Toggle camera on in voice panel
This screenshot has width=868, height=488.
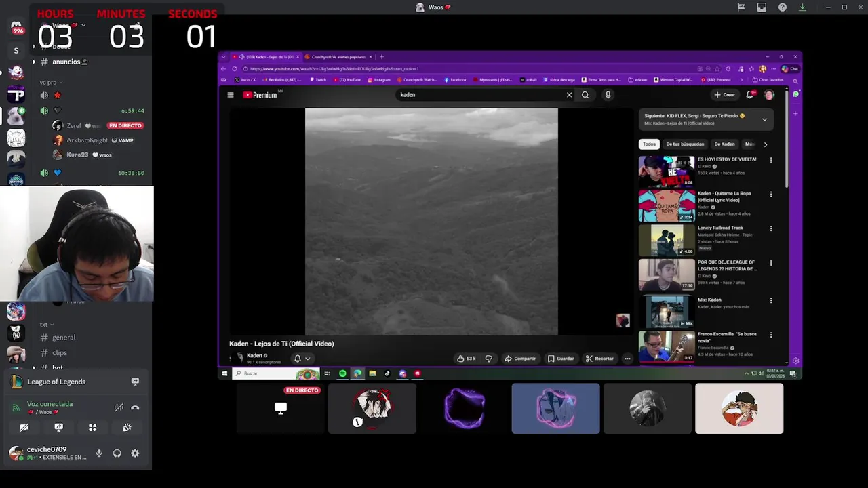24,428
